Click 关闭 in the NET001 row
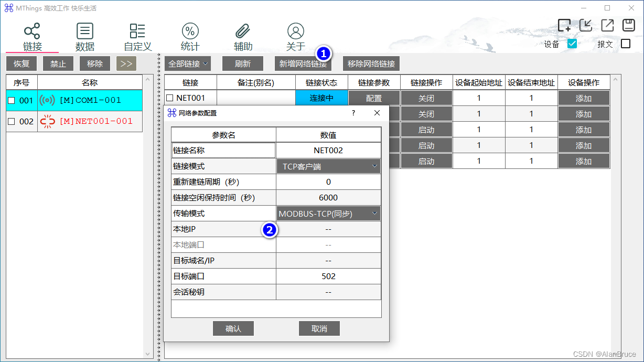Image resolution: width=644 pixels, height=362 pixels. click(x=426, y=98)
